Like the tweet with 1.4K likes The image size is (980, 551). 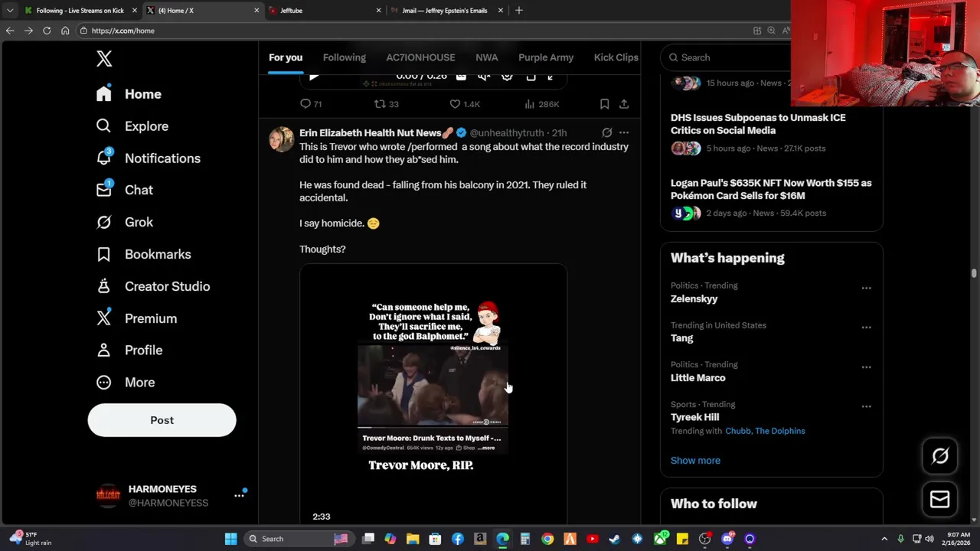[464, 104]
